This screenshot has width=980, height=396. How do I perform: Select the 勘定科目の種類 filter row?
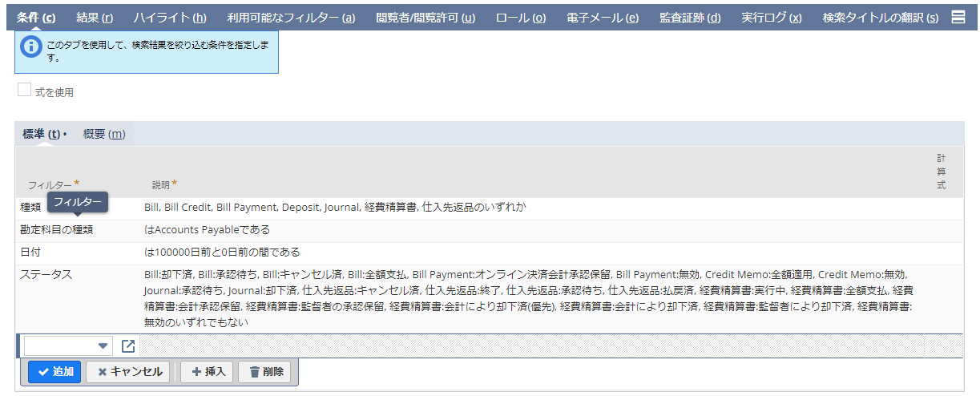[489, 230]
